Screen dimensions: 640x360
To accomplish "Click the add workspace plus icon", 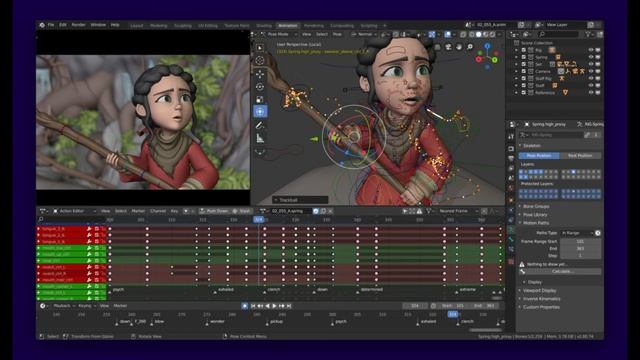I will click(384, 25).
